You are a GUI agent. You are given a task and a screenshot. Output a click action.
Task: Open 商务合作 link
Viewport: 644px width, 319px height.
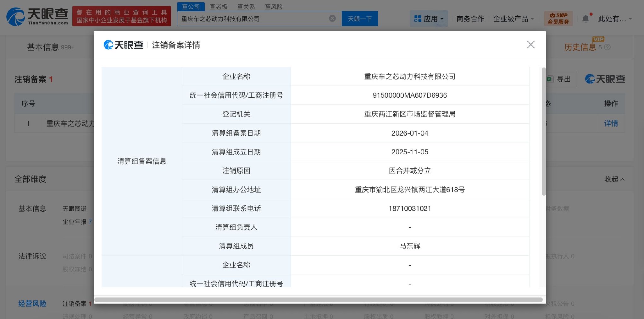point(470,19)
